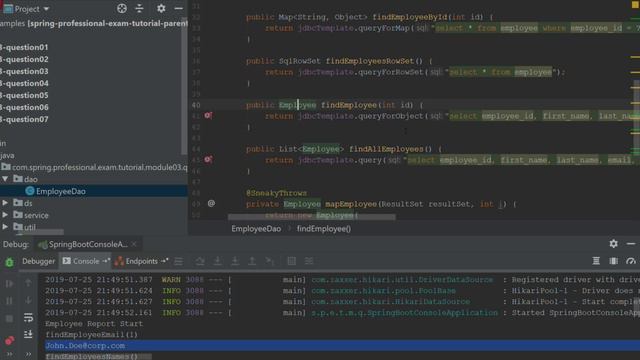Toggle the breakpoint on line 45
The width and height of the screenshot is (640, 360).
click(208, 159)
